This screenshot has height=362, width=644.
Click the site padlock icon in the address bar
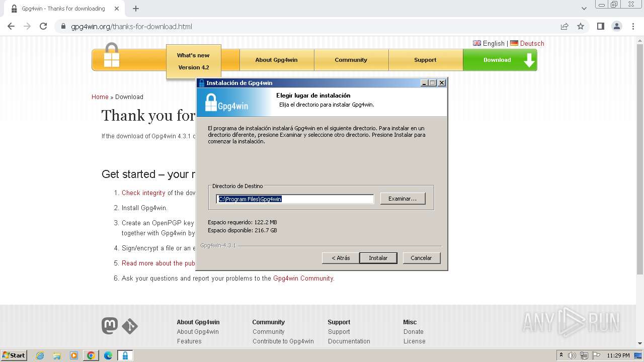63,27
